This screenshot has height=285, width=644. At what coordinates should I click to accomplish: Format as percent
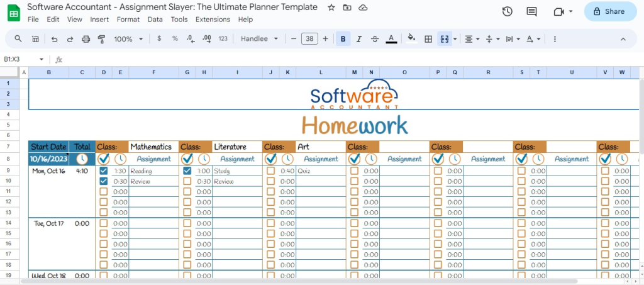(x=175, y=38)
